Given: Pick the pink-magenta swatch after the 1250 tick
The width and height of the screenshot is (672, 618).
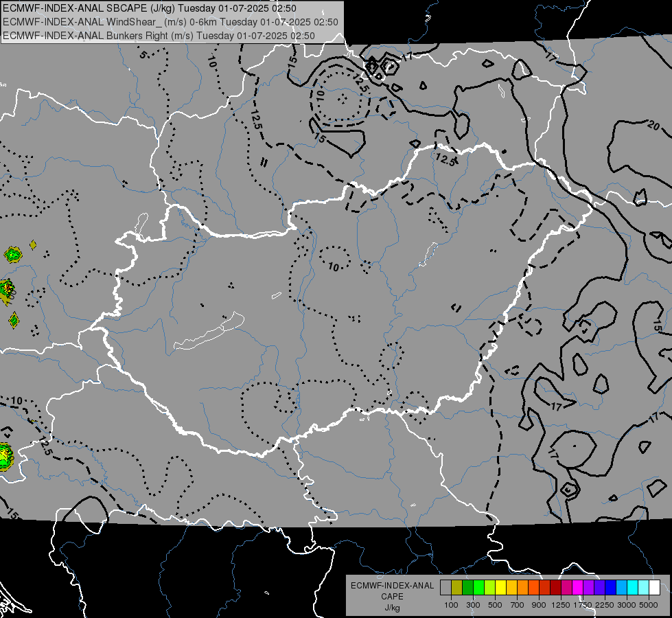Looking at the screenshot, I should [567, 587].
